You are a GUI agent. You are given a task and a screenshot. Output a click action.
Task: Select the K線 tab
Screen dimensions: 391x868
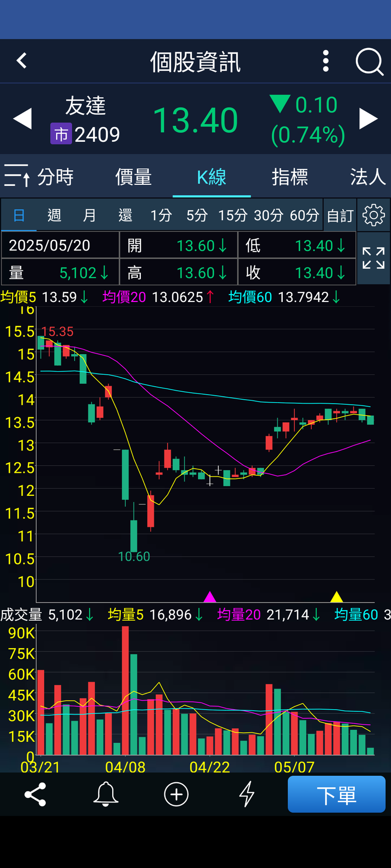tap(212, 177)
